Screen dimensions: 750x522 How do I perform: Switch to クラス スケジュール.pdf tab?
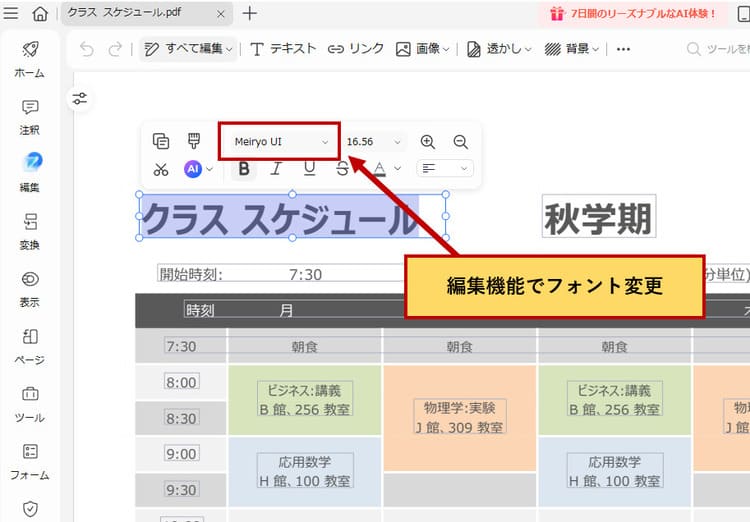(x=147, y=13)
